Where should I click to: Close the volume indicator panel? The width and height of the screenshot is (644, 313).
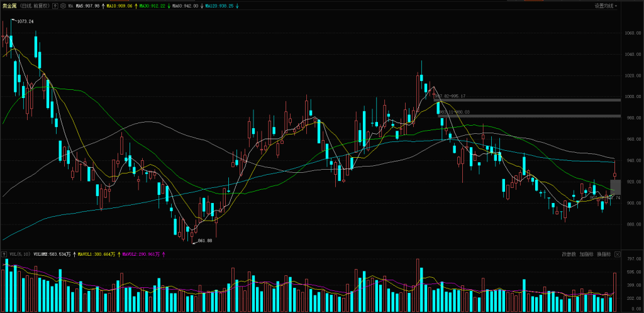tap(618, 255)
